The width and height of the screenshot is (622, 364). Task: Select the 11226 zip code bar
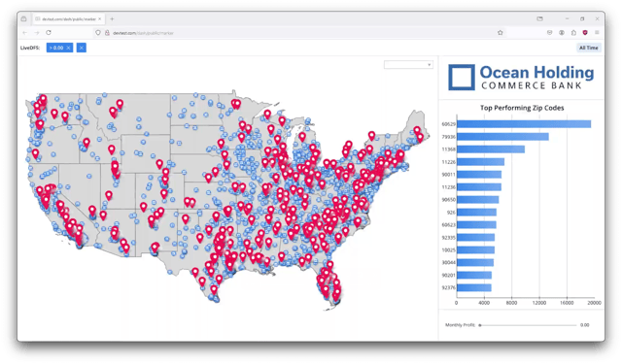[x=480, y=162]
